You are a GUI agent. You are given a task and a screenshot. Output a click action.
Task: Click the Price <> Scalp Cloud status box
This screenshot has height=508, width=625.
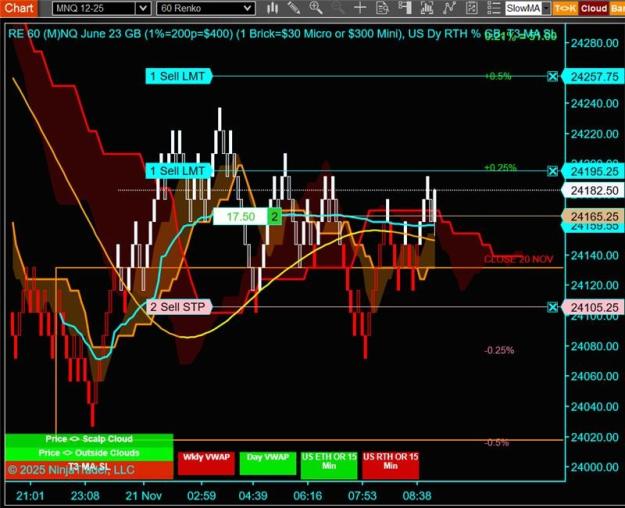pyautogui.click(x=89, y=439)
